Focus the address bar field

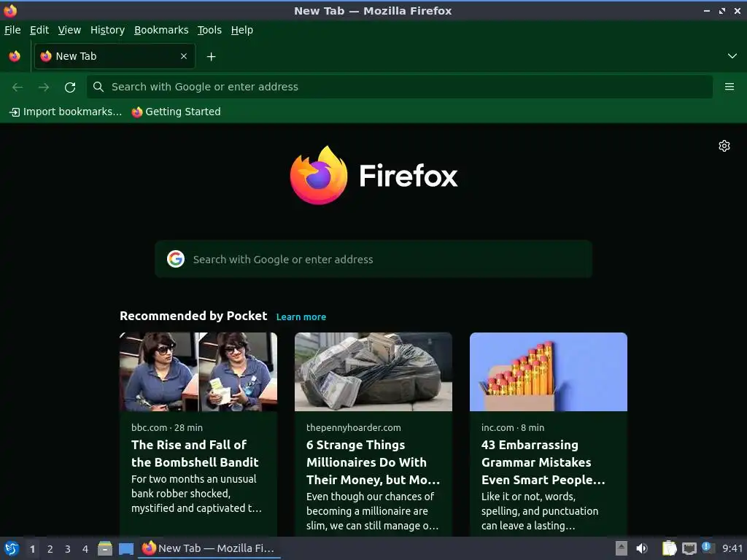(400, 87)
